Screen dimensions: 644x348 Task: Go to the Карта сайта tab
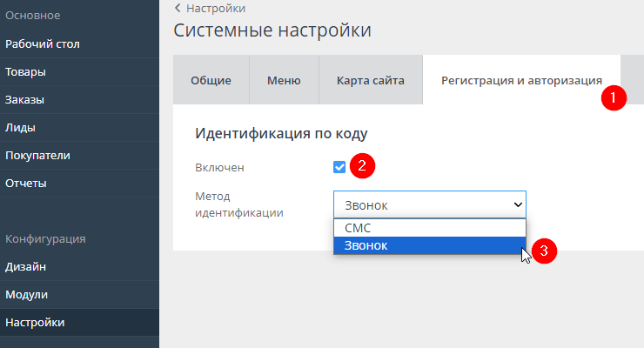point(370,80)
